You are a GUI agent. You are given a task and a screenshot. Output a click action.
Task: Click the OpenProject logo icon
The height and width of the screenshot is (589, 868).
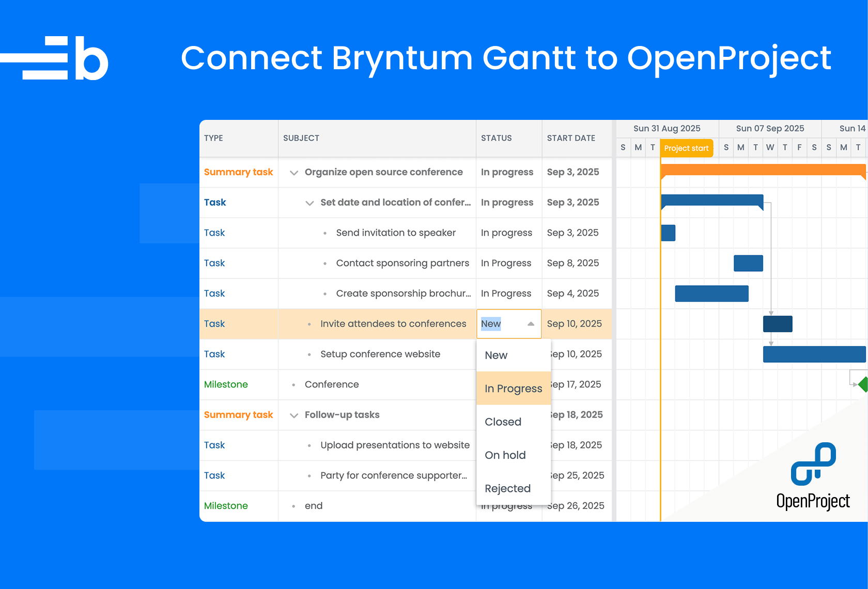(x=813, y=463)
